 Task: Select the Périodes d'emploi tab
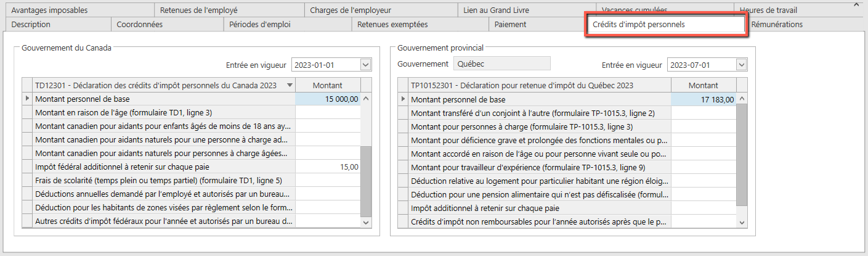288,25
